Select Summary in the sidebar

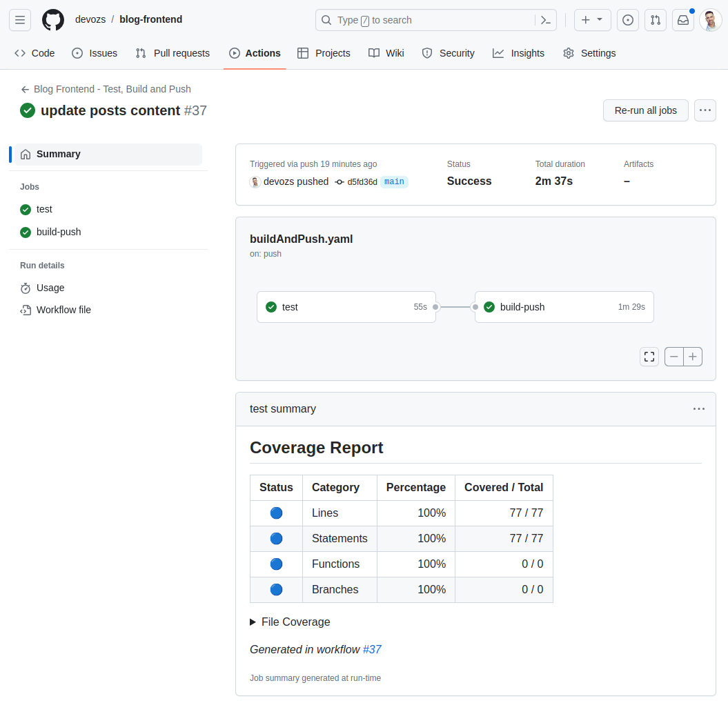(x=108, y=154)
